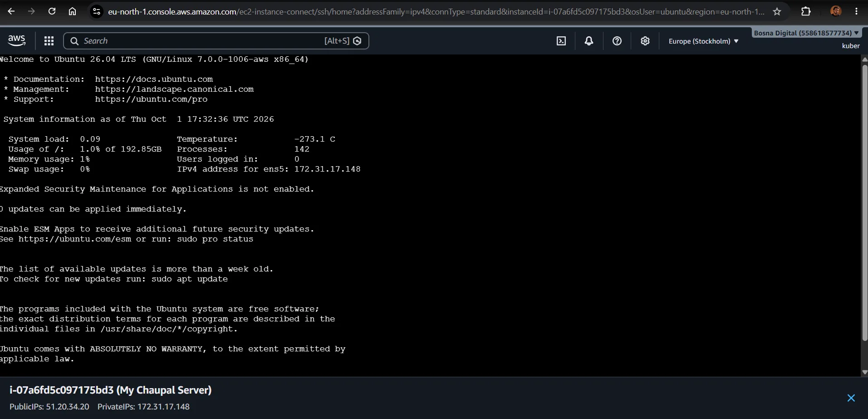The height and width of the screenshot is (419, 868).
Task: Click the search magnifier icon
Action: click(x=74, y=41)
